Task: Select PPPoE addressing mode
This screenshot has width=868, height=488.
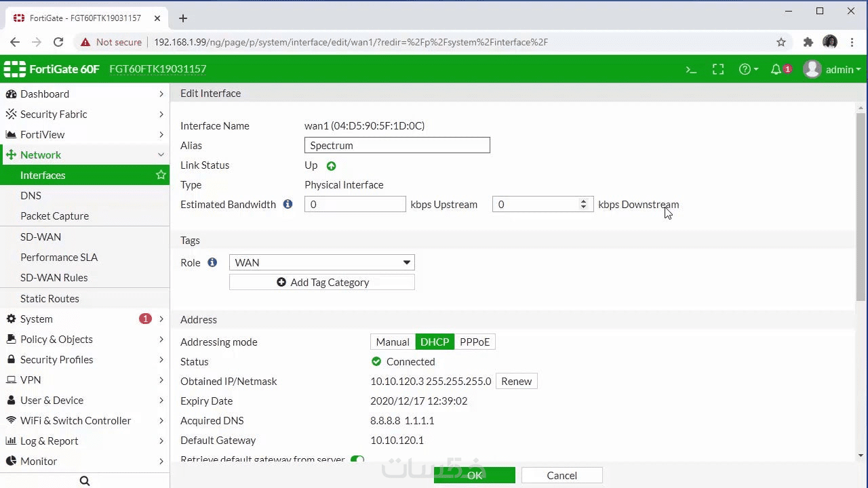Action: pos(475,342)
